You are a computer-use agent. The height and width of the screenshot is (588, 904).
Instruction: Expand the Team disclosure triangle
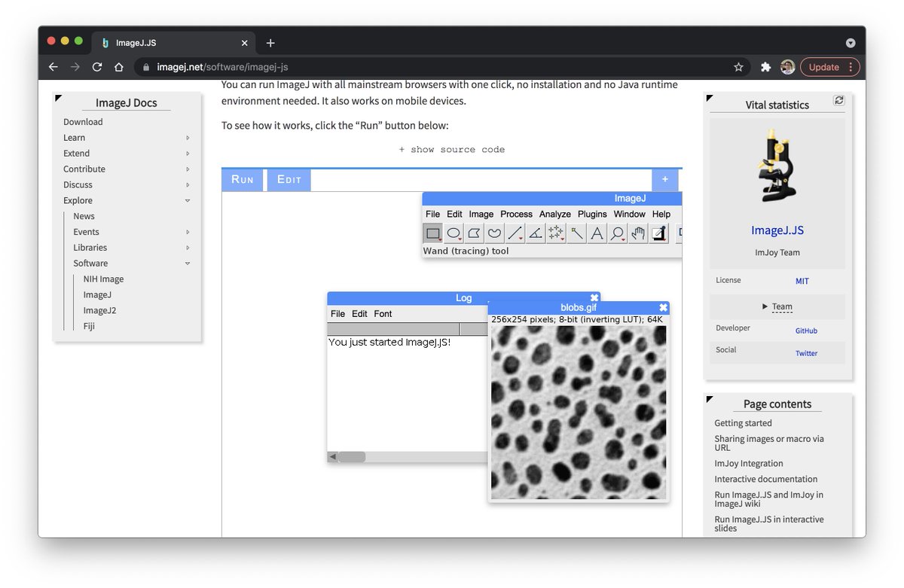coord(765,306)
